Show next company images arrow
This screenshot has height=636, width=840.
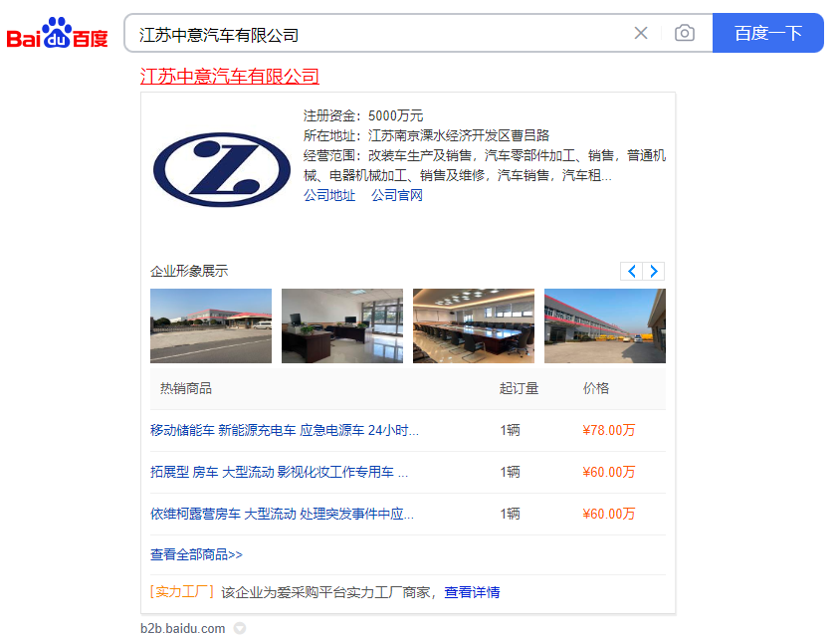(x=654, y=271)
